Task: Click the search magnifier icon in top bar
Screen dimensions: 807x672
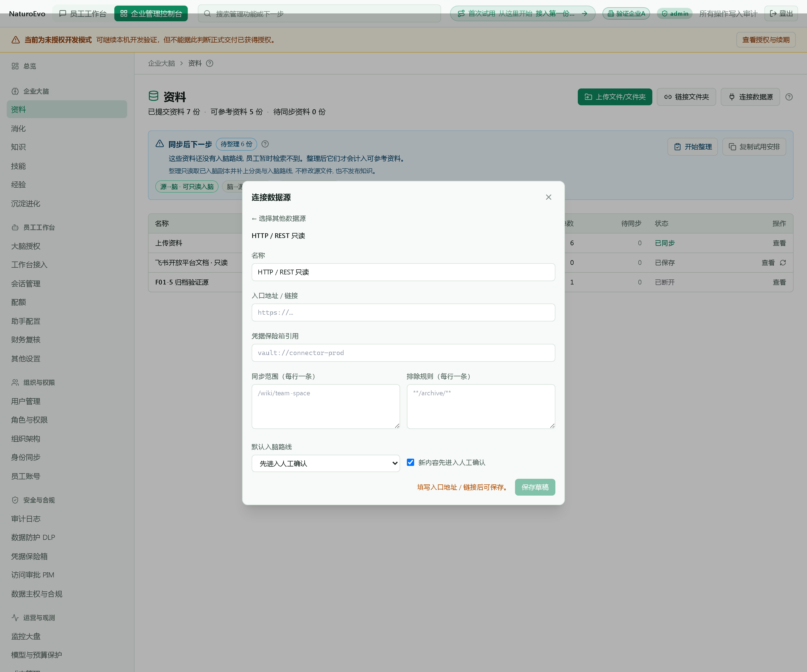Action: coord(207,13)
